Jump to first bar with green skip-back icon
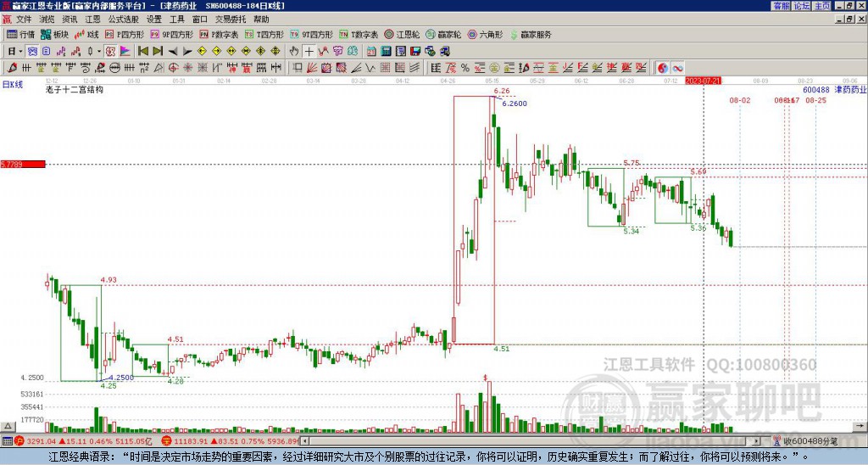Screen dimensions: 868x465 coord(142,51)
